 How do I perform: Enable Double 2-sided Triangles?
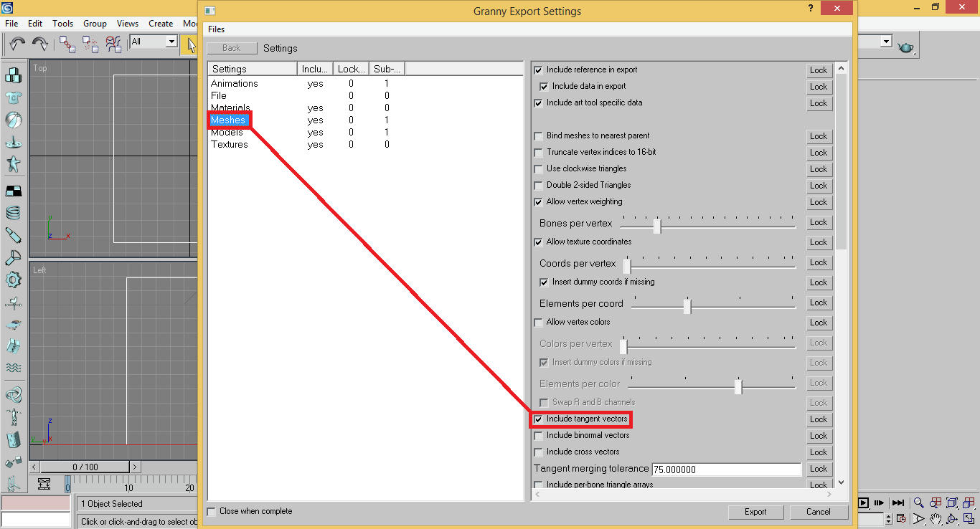point(538,186)
